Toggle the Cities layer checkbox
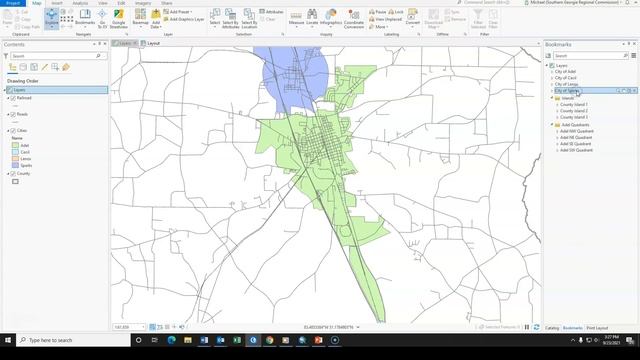The image size is (640, 360). click(13, 131)
